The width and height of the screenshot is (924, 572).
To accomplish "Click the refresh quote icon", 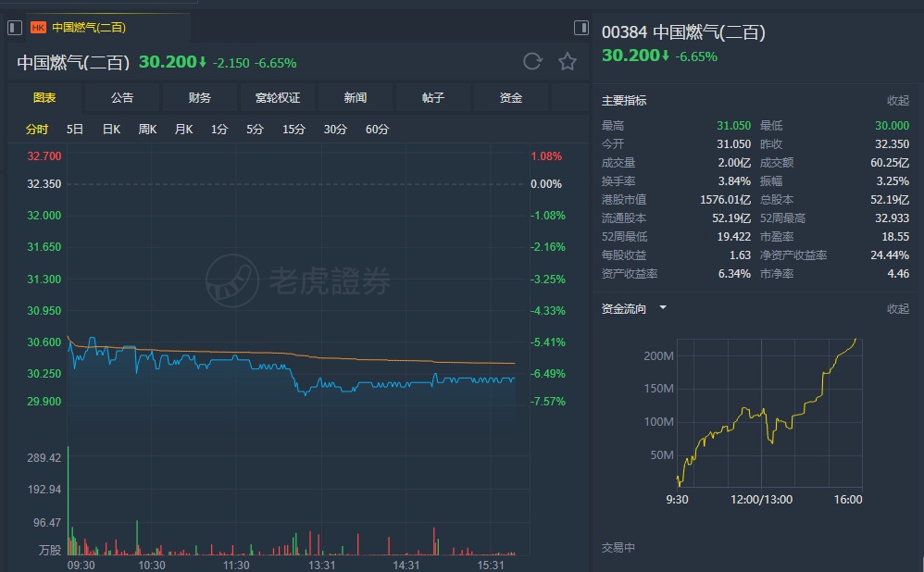I will [x=532, y=61].
